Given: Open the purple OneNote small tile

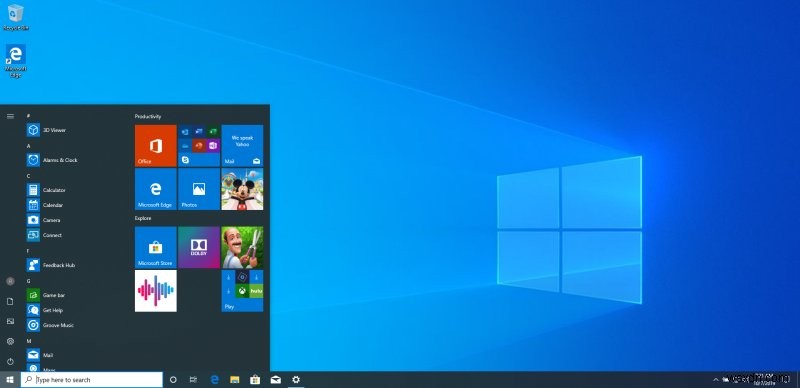Looking at the screenshot, I should coord(213,146).
